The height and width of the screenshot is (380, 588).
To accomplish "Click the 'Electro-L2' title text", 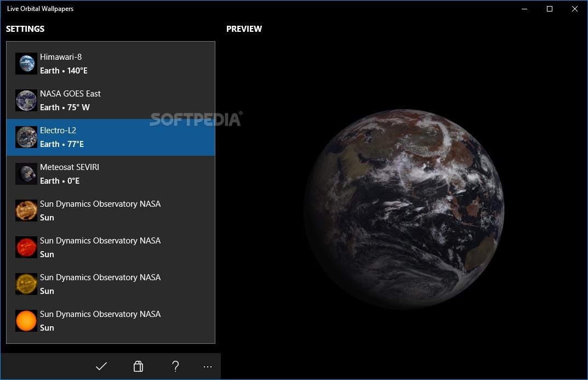I will [58, 130].
